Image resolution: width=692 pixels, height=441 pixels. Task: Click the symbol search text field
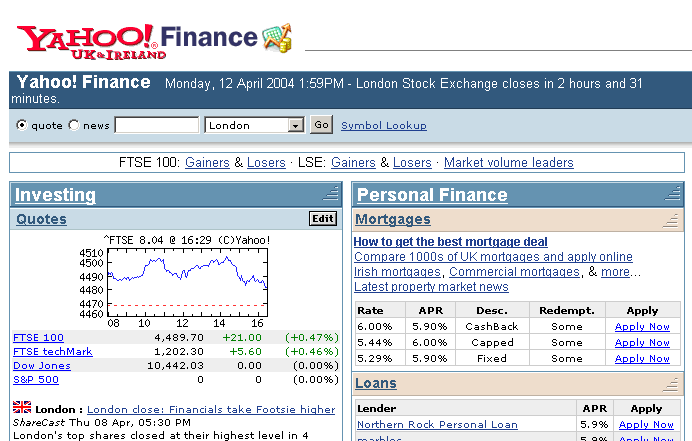click(157, 125)
